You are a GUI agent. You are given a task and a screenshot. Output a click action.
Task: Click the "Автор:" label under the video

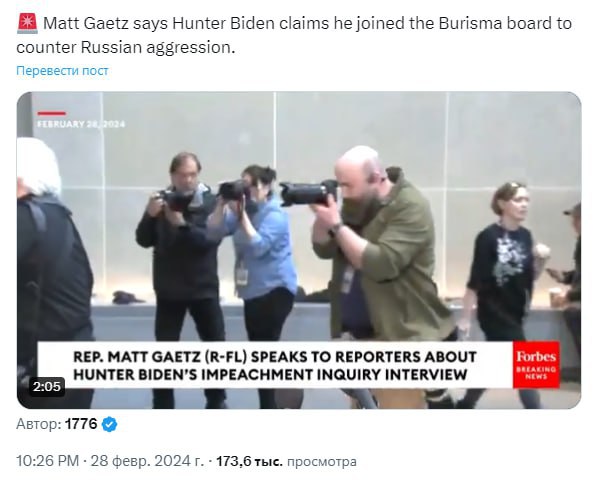[39, 424]
